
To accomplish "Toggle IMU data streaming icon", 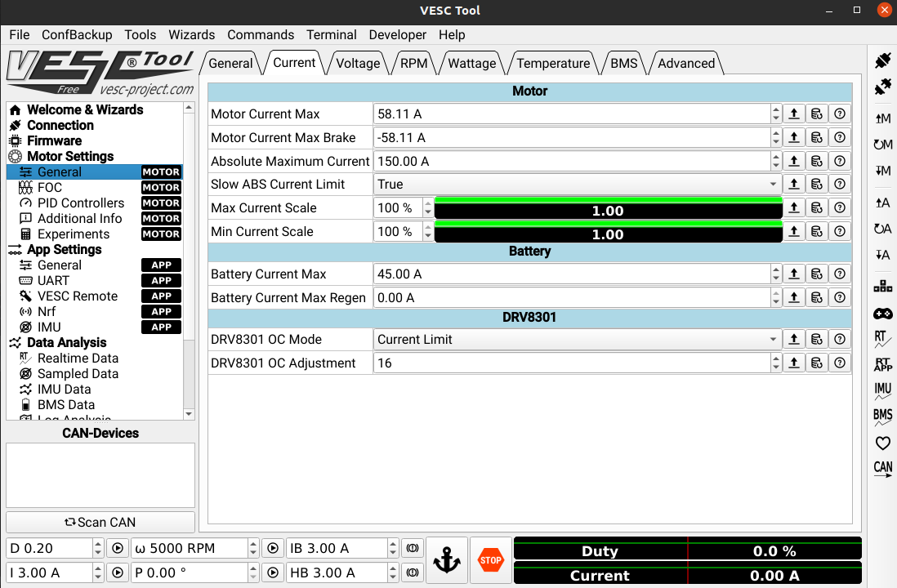I will coord(882,390).
